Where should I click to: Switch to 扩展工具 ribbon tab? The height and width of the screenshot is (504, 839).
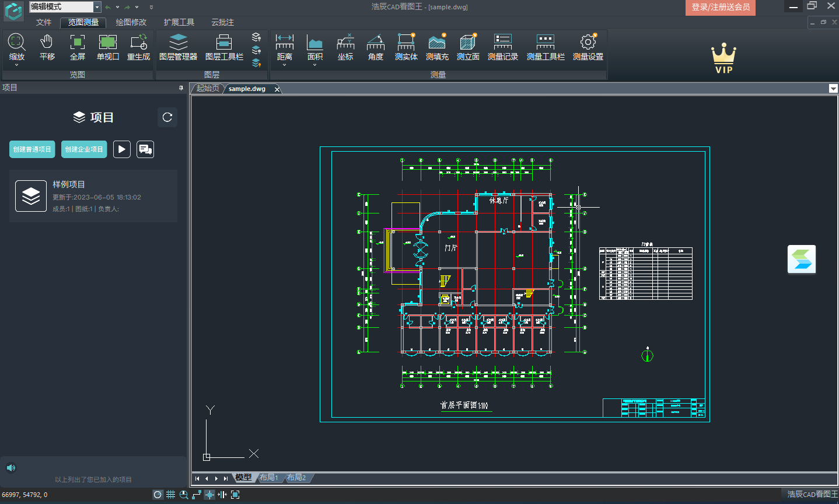coord(179,22)
